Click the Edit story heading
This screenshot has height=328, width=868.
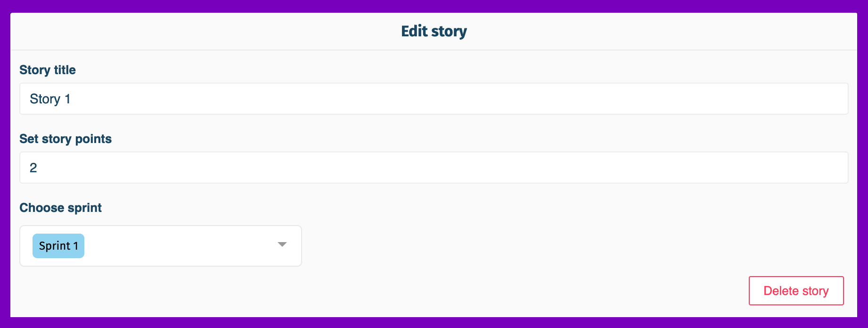(x=434, y=31)
